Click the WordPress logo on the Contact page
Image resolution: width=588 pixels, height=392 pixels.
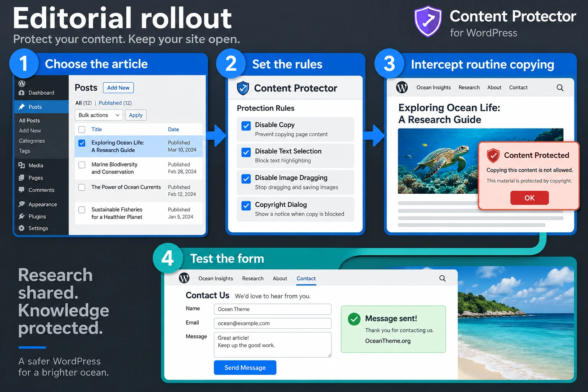pos(184,278)
